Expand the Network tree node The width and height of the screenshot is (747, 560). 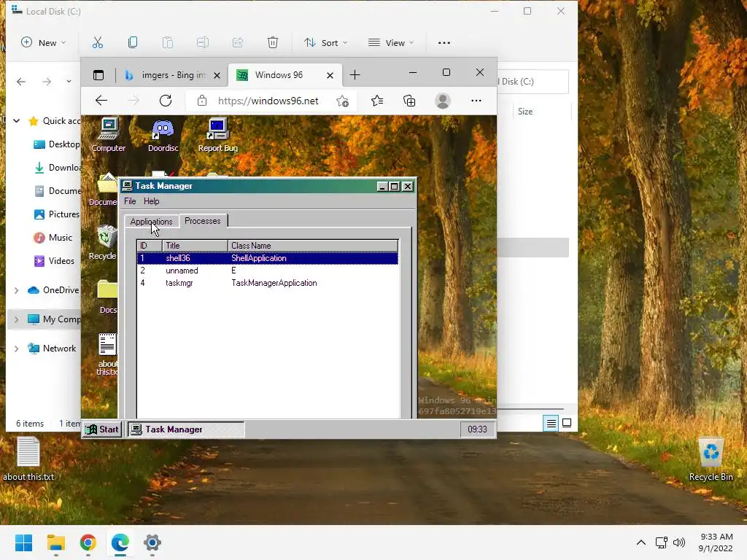click(17, 349)
